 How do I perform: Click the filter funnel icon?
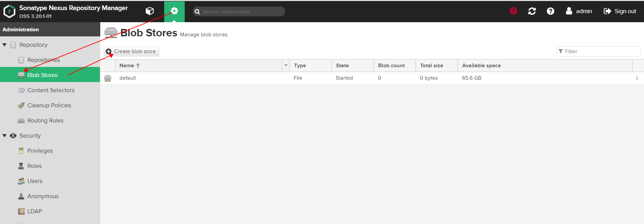[x=561, y=51]
